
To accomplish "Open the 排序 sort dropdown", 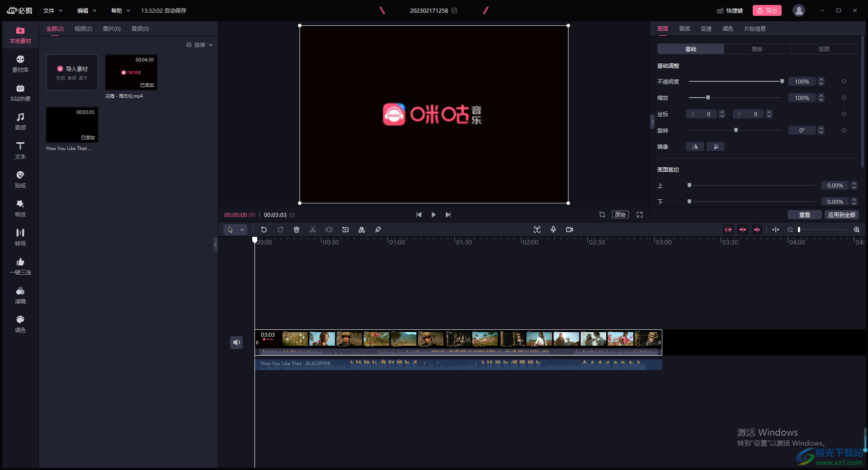I will pyautogui.click(x=199, y=45).
